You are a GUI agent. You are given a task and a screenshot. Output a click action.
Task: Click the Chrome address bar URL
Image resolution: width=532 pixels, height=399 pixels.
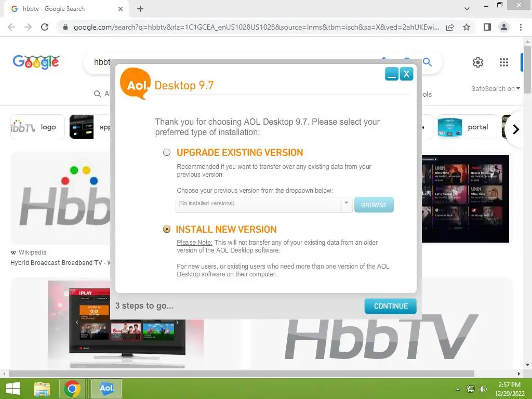(256, 27)
